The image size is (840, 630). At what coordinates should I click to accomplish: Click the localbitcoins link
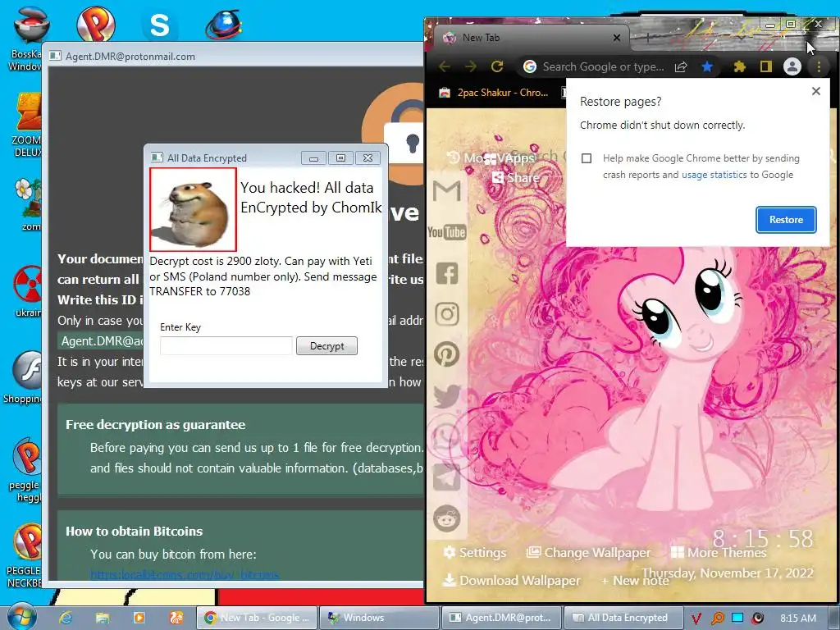click(185, 575)
